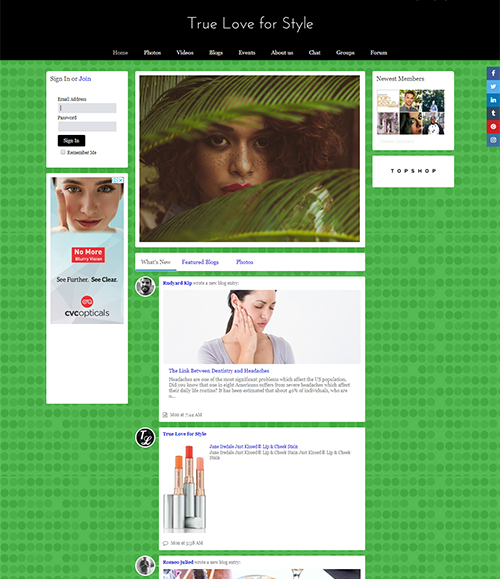Open the Chat menu item
Viewport: 500px width, 579px height.
[314, 53]
